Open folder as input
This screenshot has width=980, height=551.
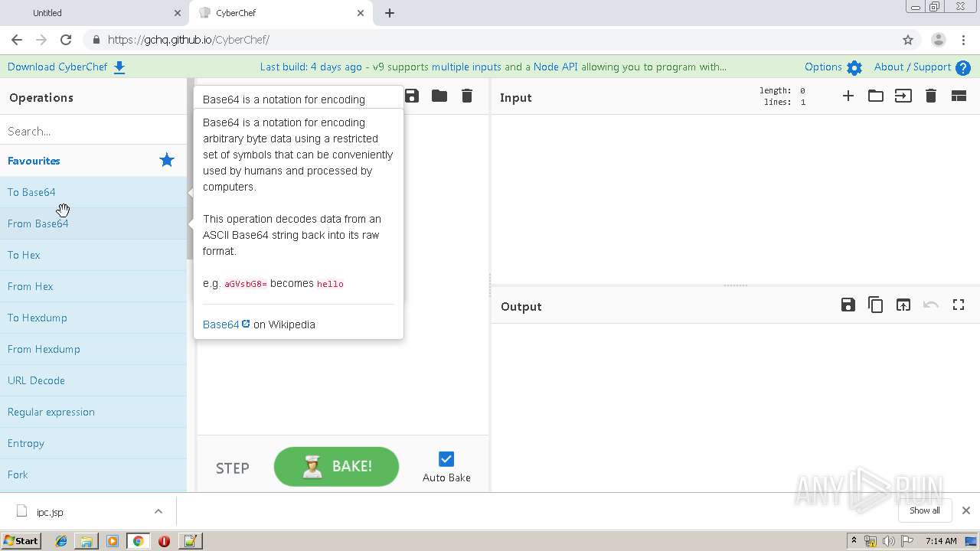(x=876, y=96)
